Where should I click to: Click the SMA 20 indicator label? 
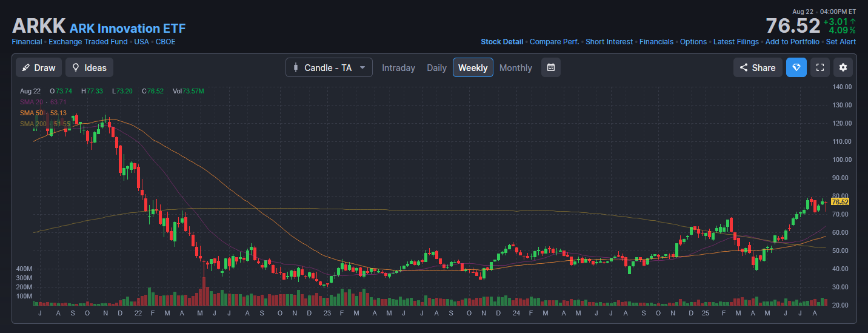[x=43, y=102]
